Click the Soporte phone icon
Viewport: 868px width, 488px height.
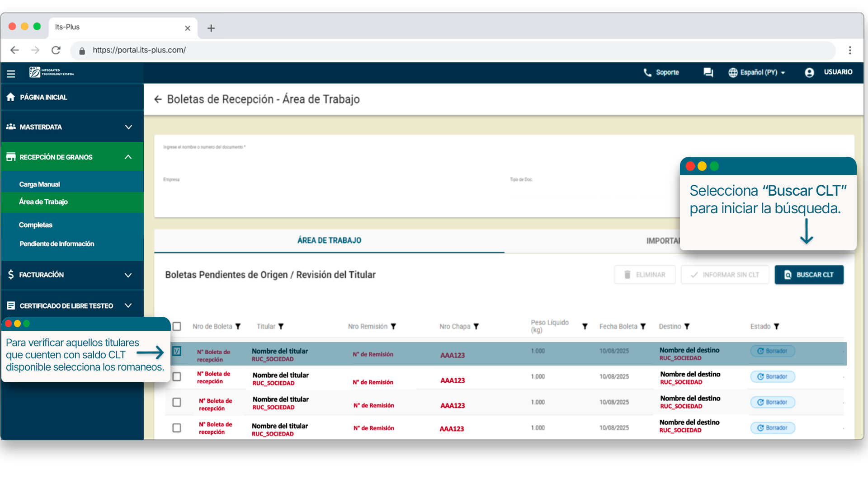(647, 73)
